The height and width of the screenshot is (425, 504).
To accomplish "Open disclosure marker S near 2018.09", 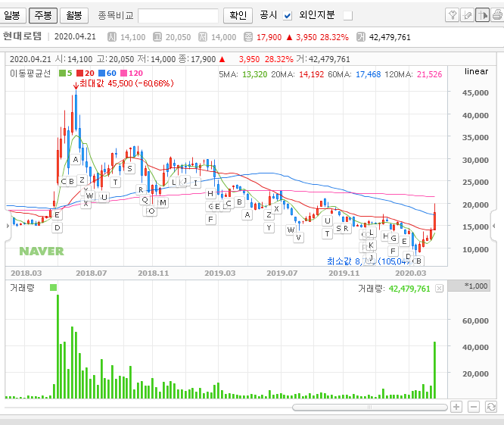I will click(129, 169).
